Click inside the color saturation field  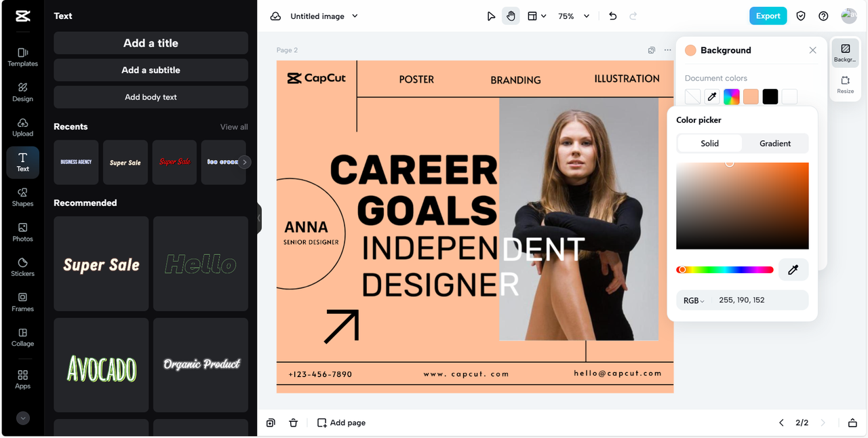point(743,206)
